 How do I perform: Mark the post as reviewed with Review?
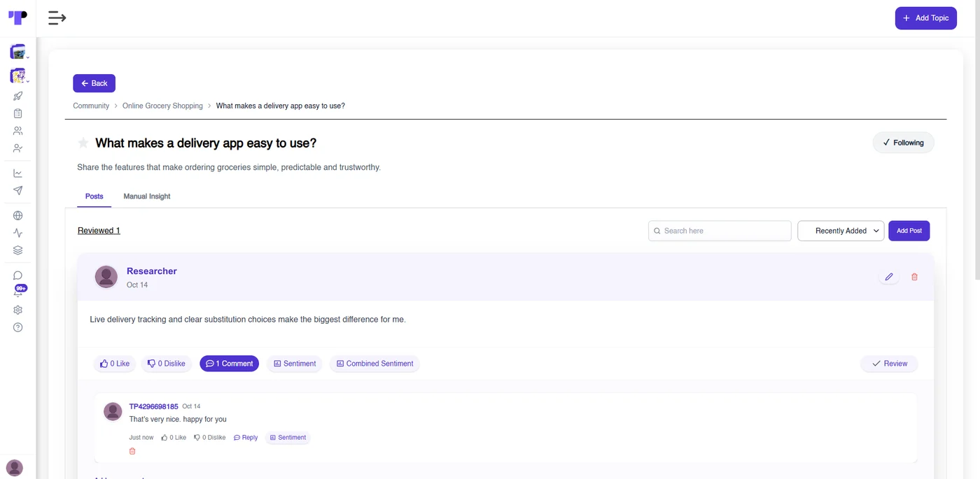pos(889,364)
